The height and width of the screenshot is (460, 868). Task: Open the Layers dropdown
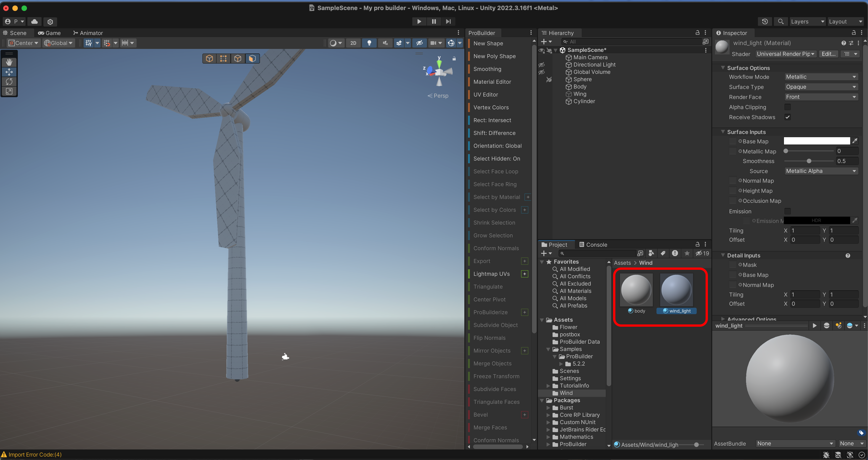pos(807,21)
